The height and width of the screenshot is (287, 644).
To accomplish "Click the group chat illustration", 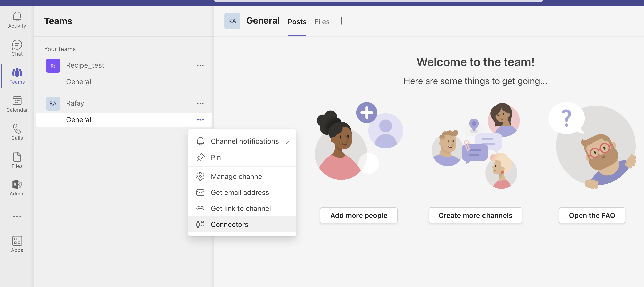I will pyautogui.click(x=475, y=146).
